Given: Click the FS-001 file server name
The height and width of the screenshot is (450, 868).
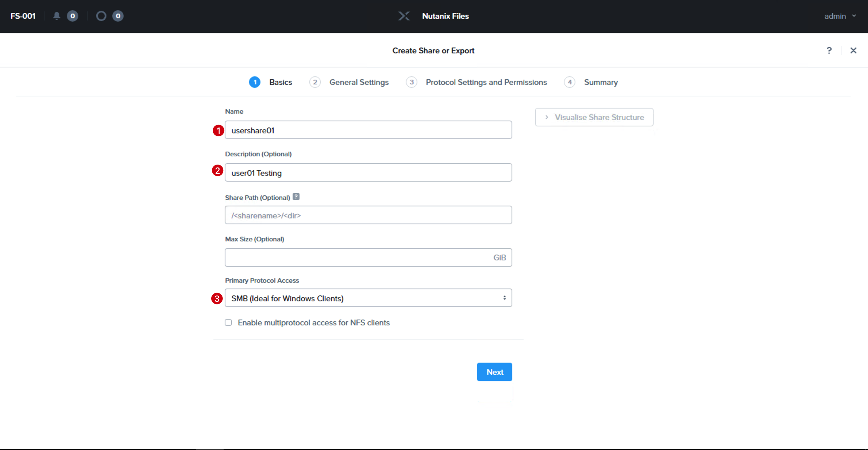Looking at the screenshot, I should (23, 16).
